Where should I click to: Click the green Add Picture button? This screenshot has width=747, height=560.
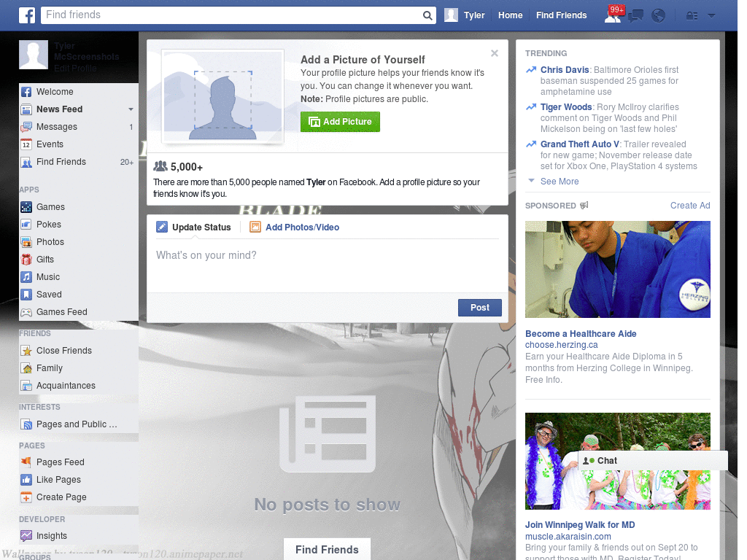coord(340,122)
